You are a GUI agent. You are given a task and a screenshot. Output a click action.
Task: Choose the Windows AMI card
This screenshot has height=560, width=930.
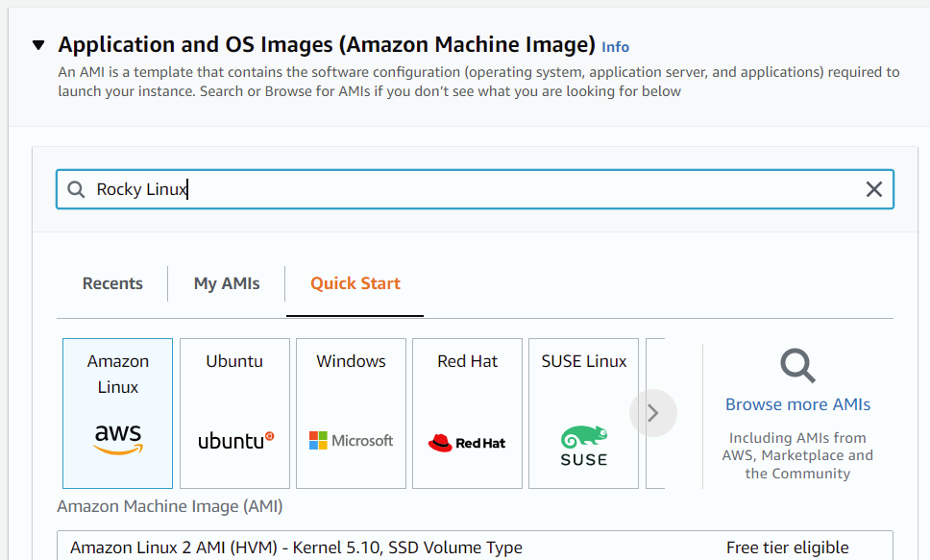pyautogui.click(x=351, y=413)
